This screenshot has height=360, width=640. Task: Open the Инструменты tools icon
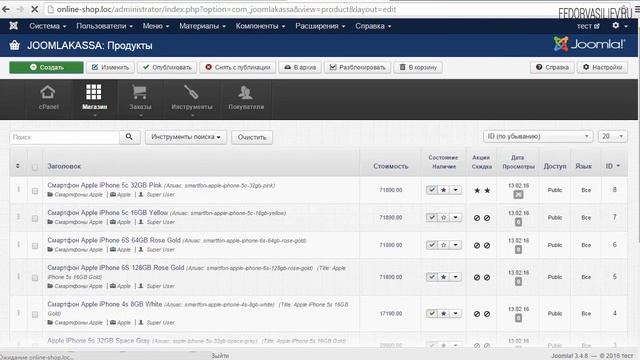[191, 92]
